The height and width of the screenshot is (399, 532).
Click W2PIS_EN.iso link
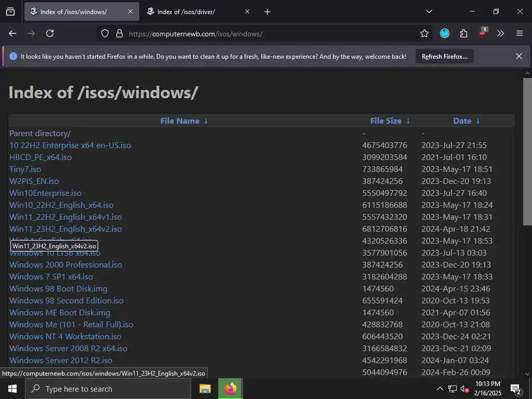click(x=34, y=181)
